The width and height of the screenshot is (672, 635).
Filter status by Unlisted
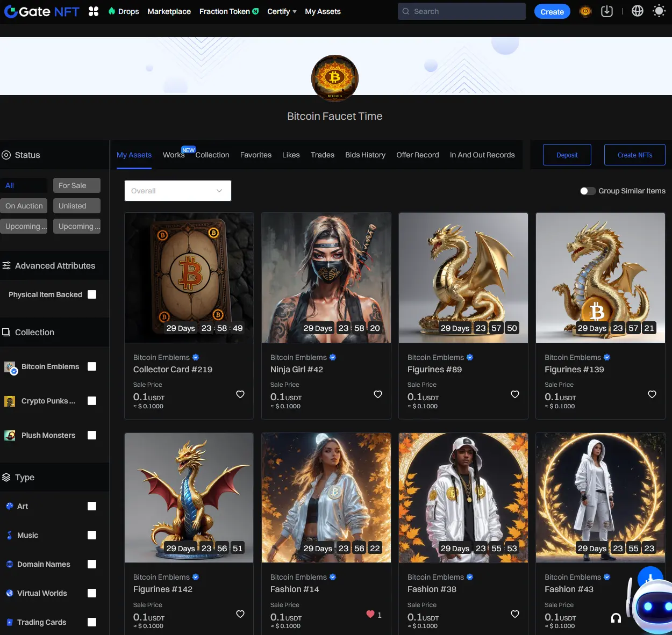click(x=77, y=206)
